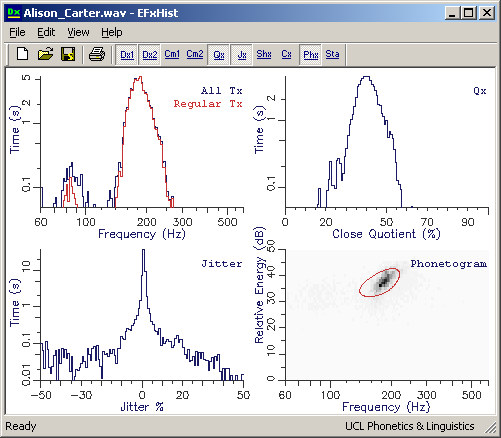Save using the floppy disk icon
Screen dimensions: 501x438
tap(68, 54)
